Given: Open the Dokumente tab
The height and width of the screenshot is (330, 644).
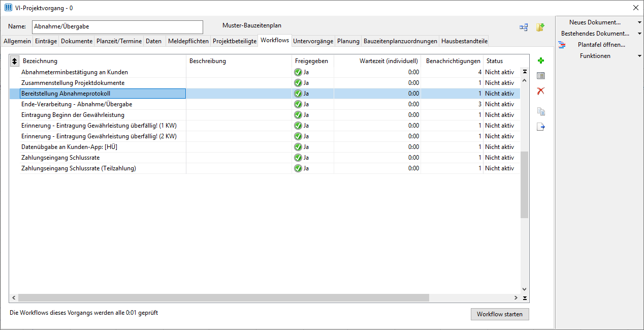Looking at the screenshot, I should (77, 41).
